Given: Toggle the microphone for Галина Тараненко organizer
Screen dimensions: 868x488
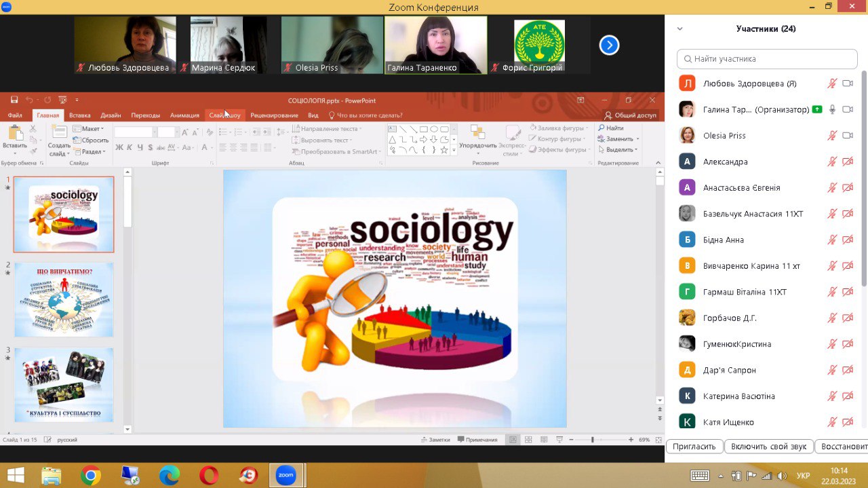Looking at the screenshot, I should point(832,110).
